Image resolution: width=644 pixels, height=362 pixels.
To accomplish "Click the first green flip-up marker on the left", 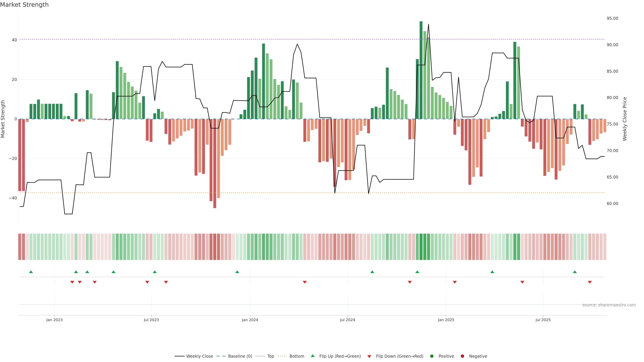I will pyautogui.click(x=31, y=272).
